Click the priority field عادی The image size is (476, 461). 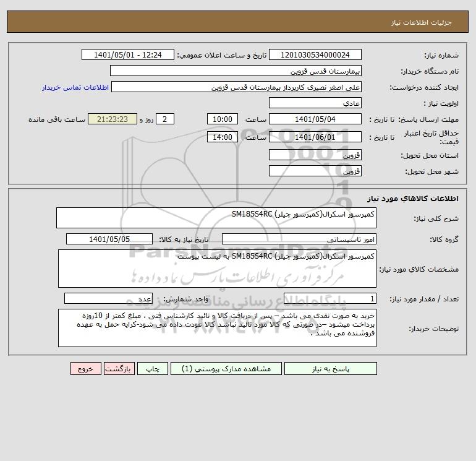pyautogui.click(x=315, y=103)
